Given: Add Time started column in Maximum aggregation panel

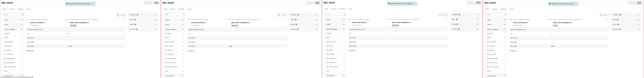Looking at the screenshot, I should (183, 50).
